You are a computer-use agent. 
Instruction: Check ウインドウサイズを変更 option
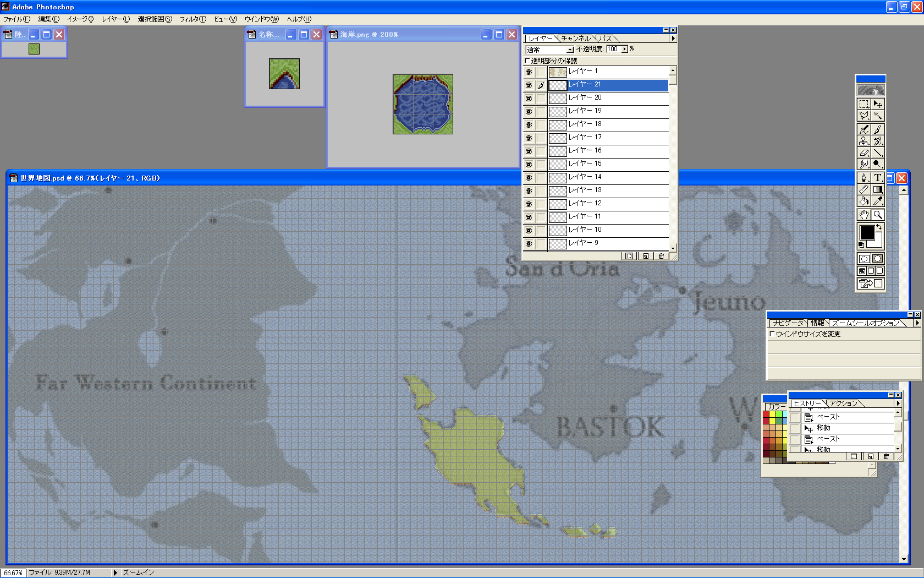772,334
